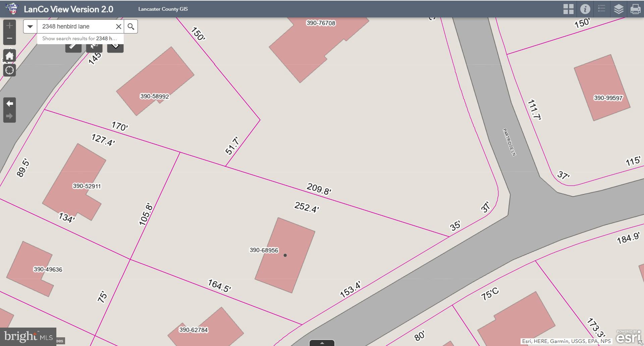Clear the search text '2348 henbird lane'

[118, 26]
